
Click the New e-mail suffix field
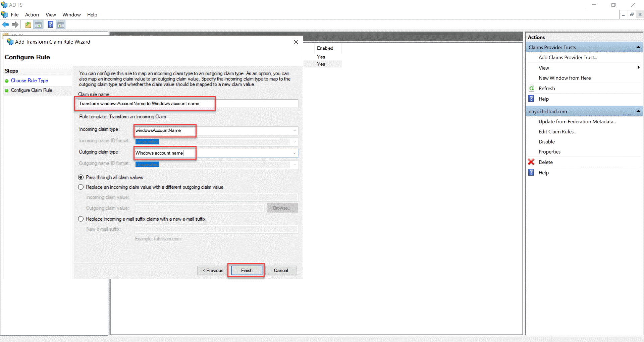216,229
